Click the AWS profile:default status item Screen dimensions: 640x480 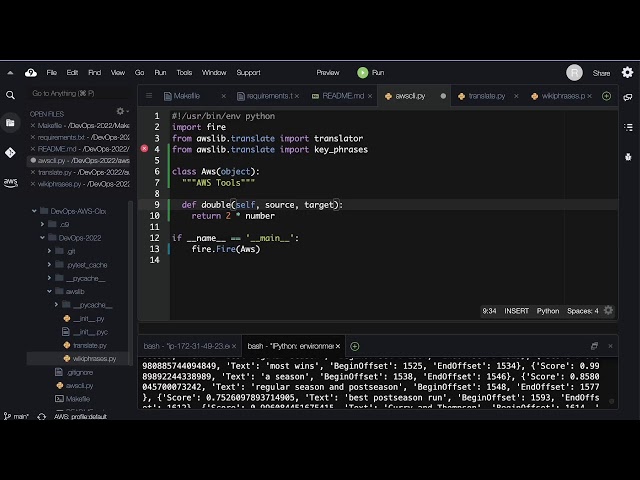pyautogui.click(x=80, y=416)
